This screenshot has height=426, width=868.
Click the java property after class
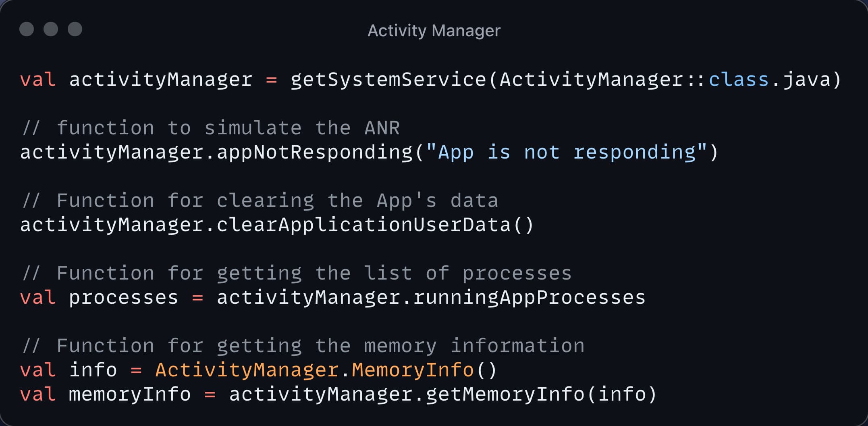click(x=807, y=79)
